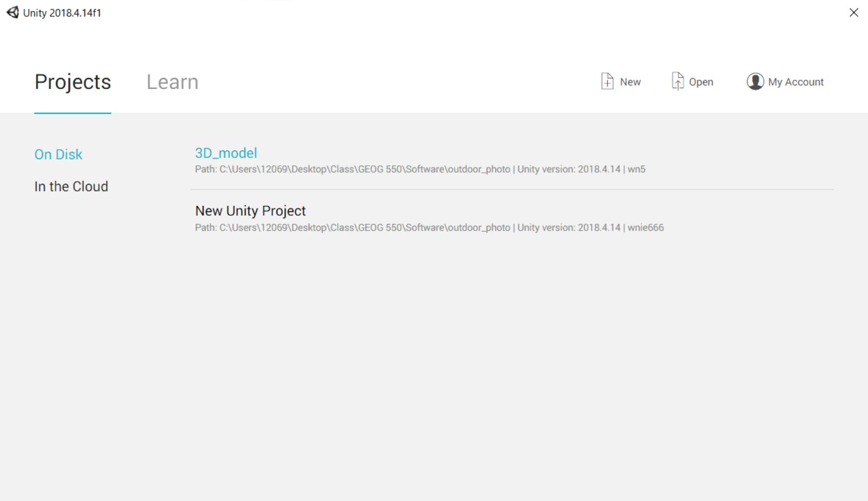Open the New Unity Project entry
This screenshot has height=501, width=868.
(x=250, y=210)
